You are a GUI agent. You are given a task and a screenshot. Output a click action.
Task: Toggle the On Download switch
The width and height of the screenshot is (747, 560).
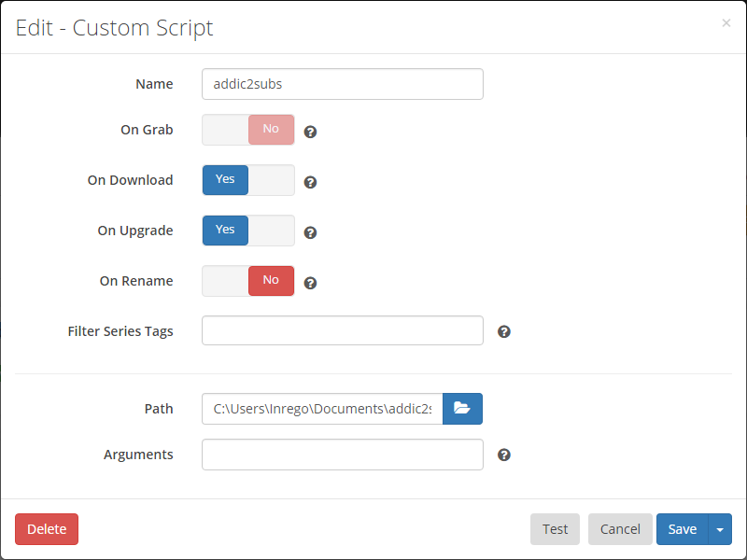[x=248, y=180]
